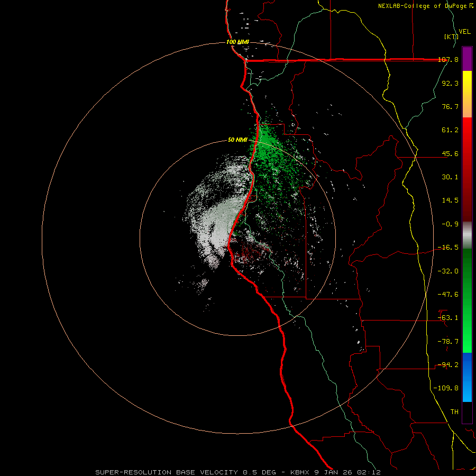The width and height of the screenshot is (476, 476).
Task: Select the -32.0 scale value
Action: coord(448,271)
